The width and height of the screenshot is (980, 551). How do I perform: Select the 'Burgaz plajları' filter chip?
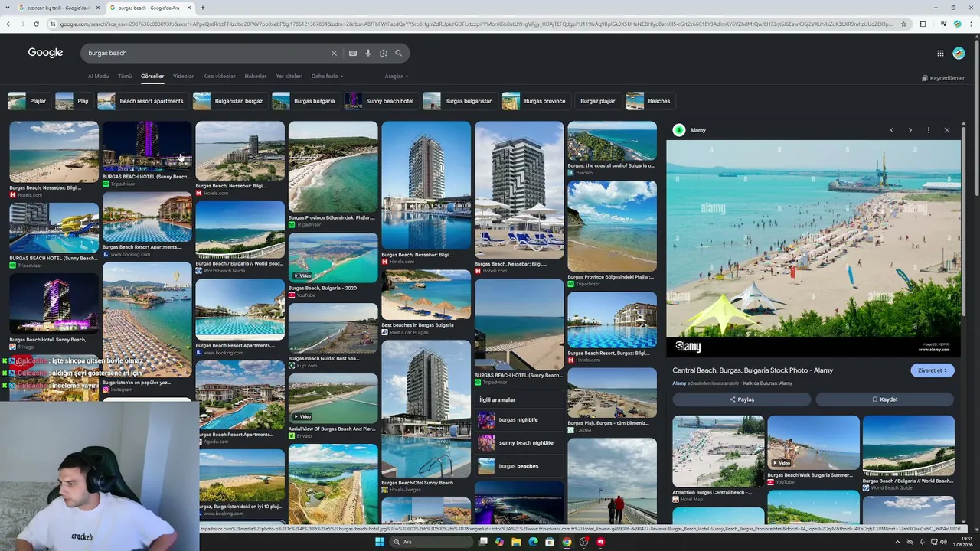[x=598, y=101]
